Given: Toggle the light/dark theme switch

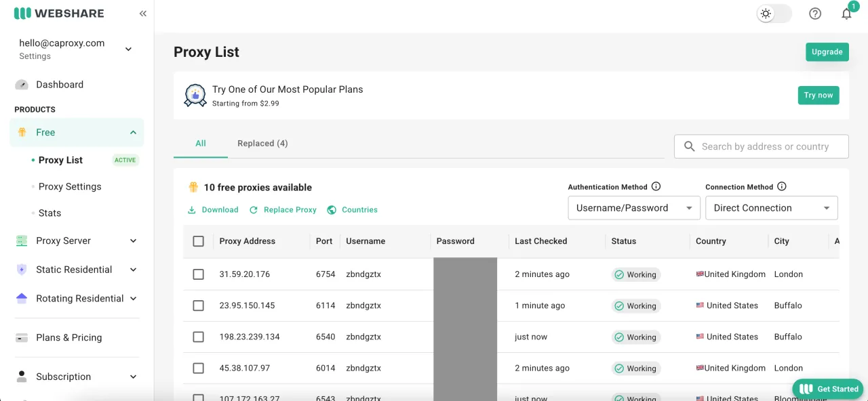Looking at the screenshot, I should tap(774, 14).
